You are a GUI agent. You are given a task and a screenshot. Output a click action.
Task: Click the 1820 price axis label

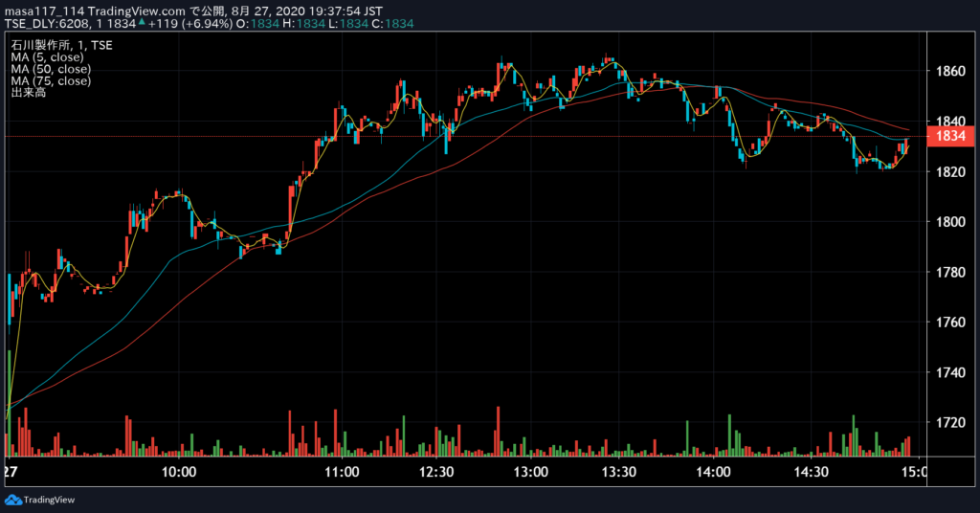(x=950, y=171)
